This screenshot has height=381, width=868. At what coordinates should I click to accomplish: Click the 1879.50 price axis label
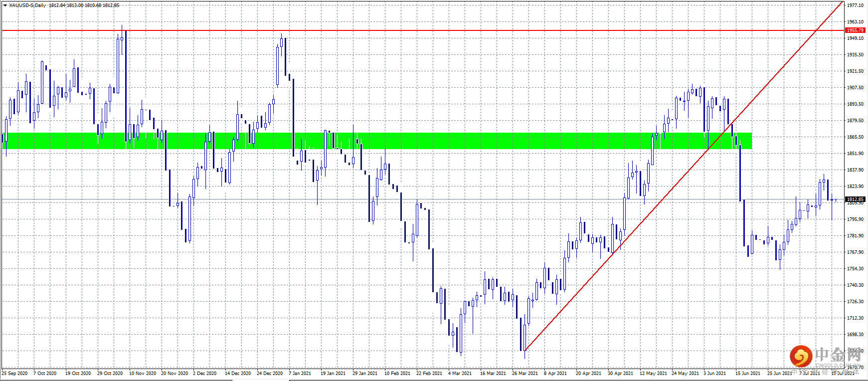(x=855, y=121)
